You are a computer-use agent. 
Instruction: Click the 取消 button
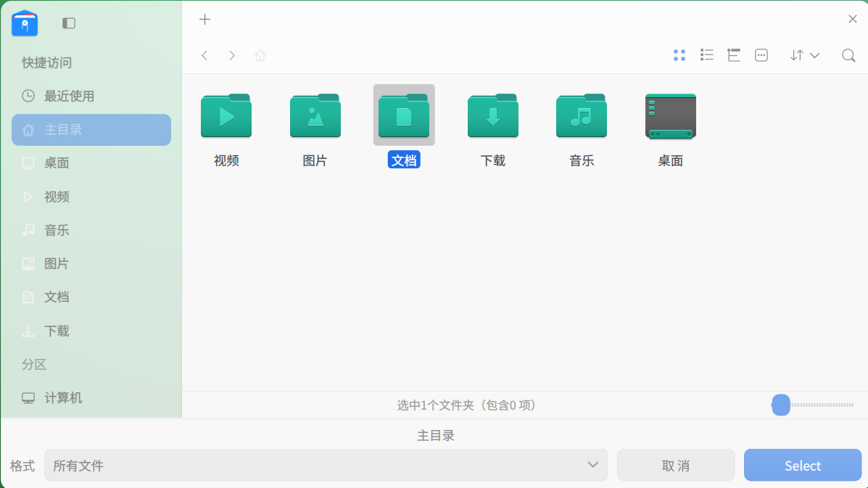tap(676, 466)
